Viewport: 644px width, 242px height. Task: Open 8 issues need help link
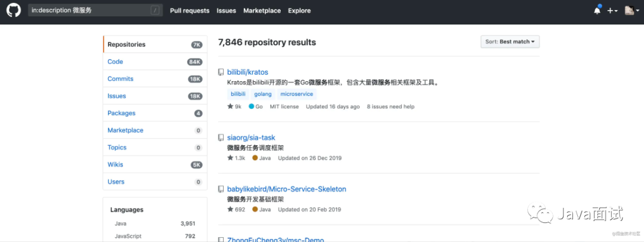(x=391, y=106)
